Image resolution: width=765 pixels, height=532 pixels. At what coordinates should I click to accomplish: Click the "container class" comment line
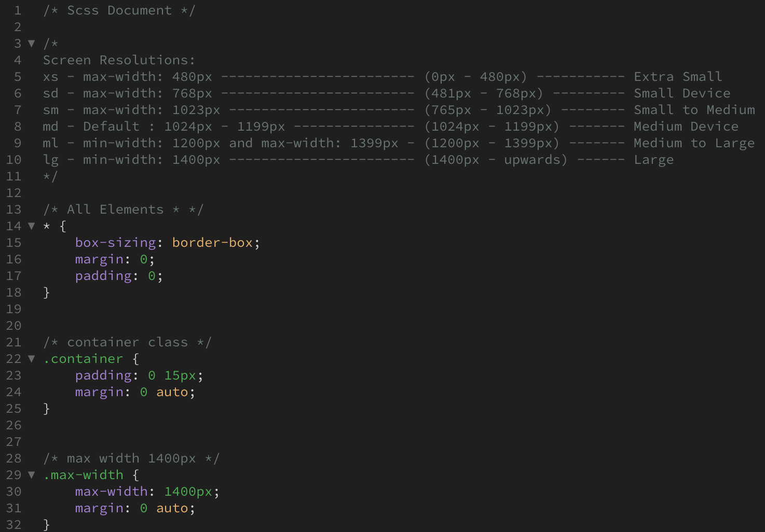pyautogui.click(x=127, y=342)
